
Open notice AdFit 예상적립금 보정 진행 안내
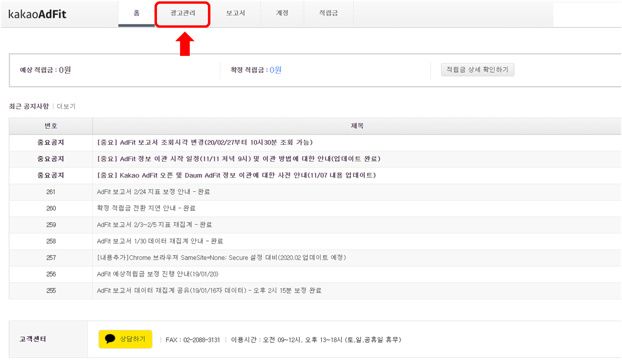point(157,274)
